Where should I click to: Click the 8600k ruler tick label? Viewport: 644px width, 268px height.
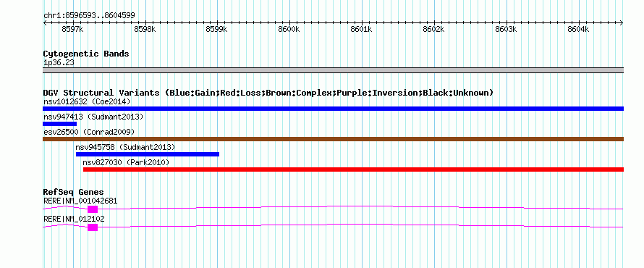click(289, 30)
